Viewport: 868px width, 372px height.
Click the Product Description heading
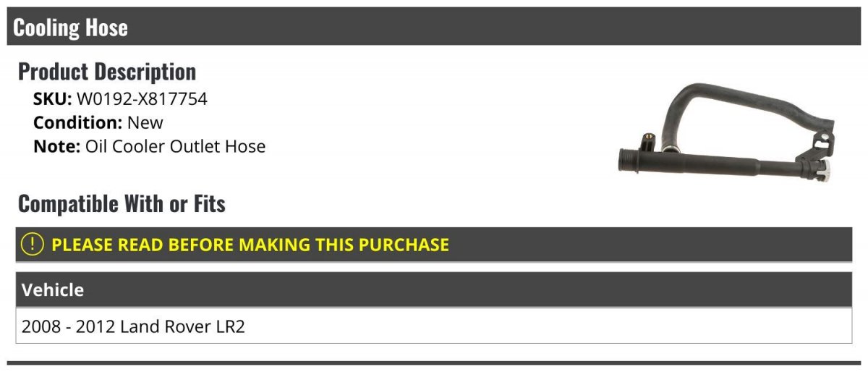click(107, 72)
